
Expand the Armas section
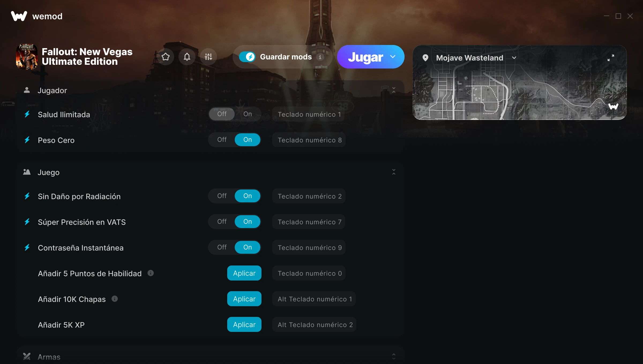pyautogui.click(x=394, y=357)
